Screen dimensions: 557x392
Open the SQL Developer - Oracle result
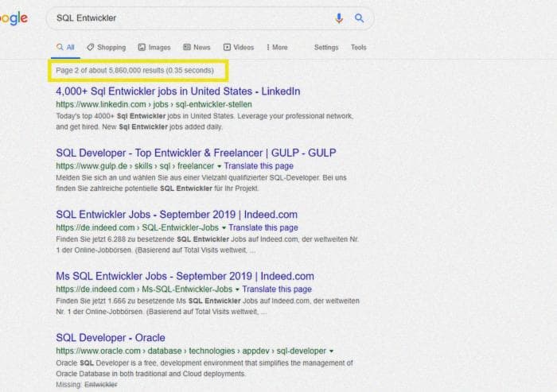pos(111,338)
